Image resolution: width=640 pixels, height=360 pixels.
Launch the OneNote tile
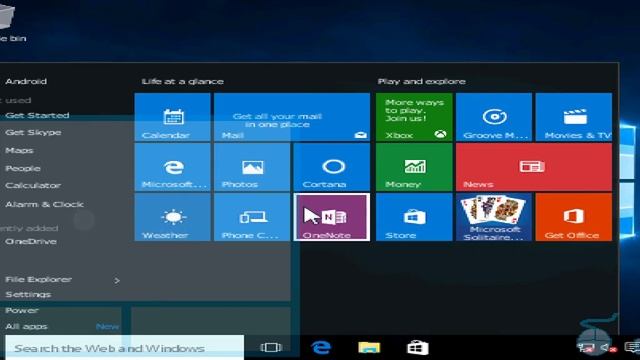click(x=331, y=217)
